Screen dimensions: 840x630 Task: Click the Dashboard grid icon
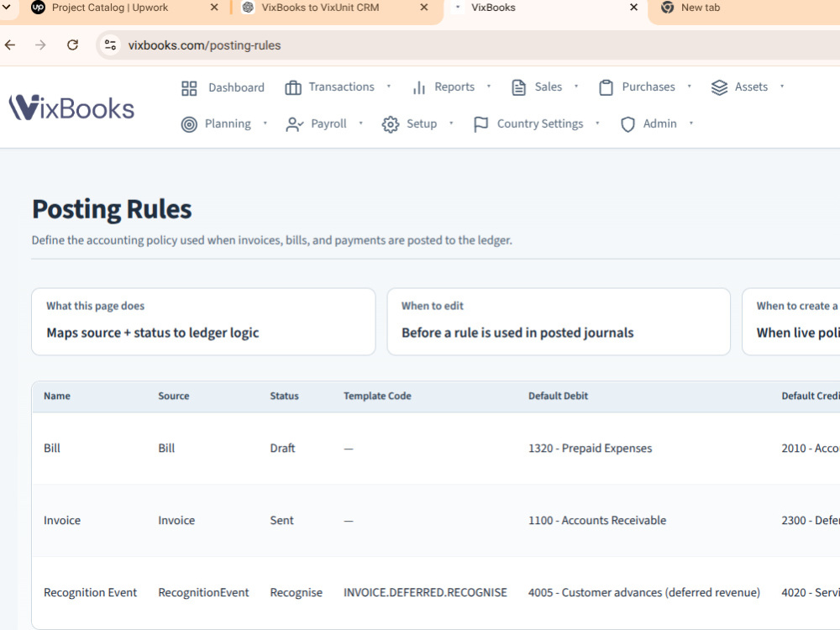point(189,88)
